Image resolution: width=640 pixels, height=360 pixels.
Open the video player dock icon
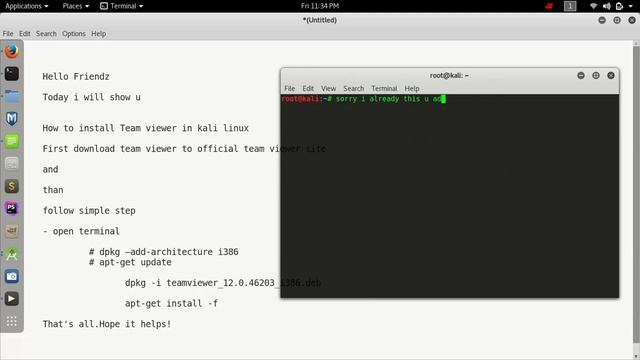(11, 299)
